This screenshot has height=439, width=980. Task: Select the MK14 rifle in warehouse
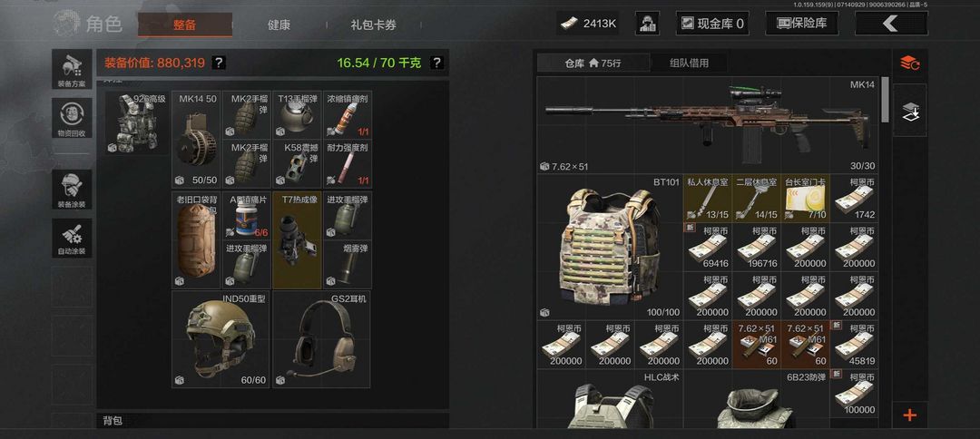click(x=708, y=125)
